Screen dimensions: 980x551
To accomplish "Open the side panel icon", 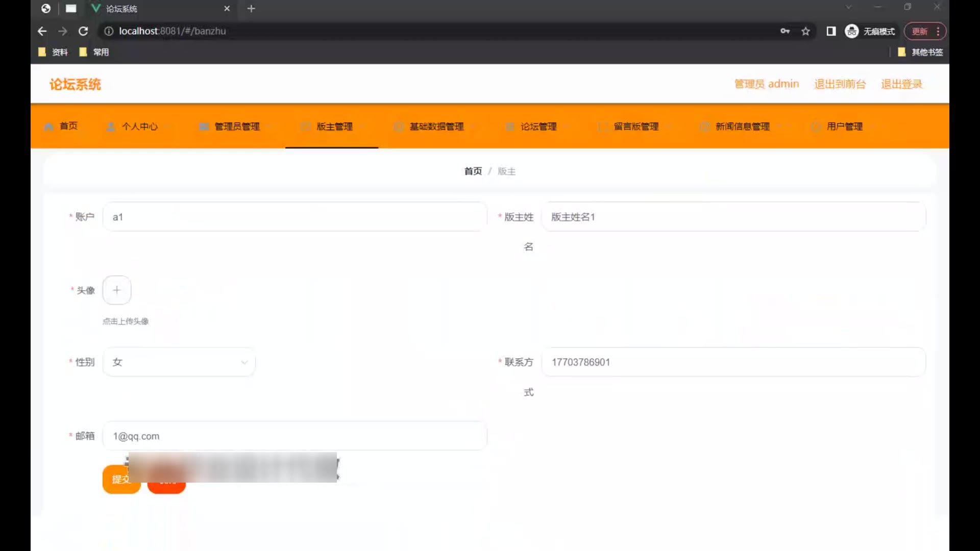I will coord(831,31).
